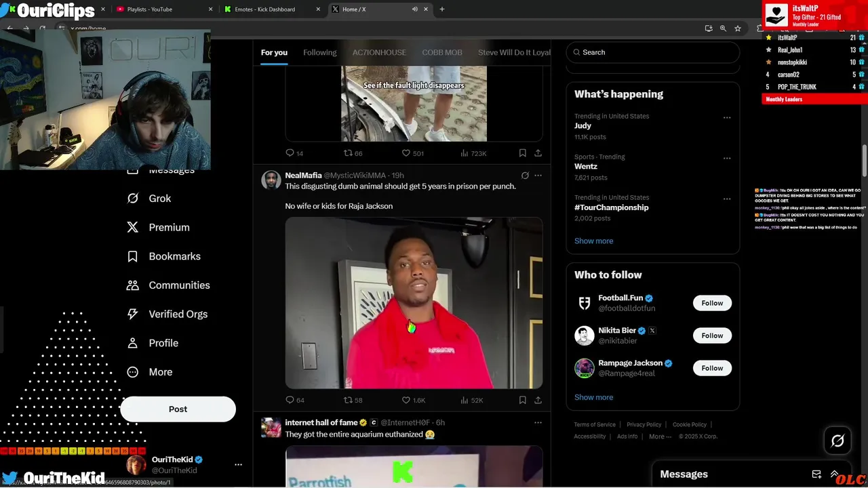The width and height of the screenshot is (868, 488).
Task: Open more options on NealMafia post
Action: [x=538, y=176]
